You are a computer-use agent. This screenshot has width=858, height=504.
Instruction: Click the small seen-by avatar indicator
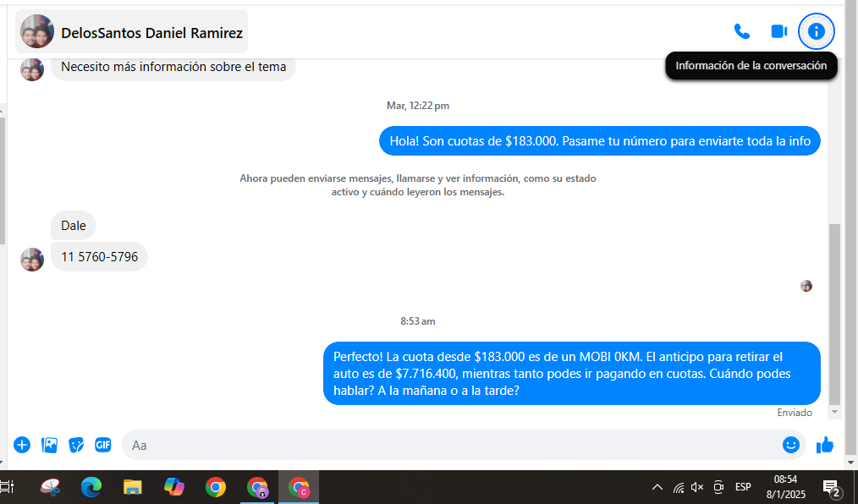806,286
